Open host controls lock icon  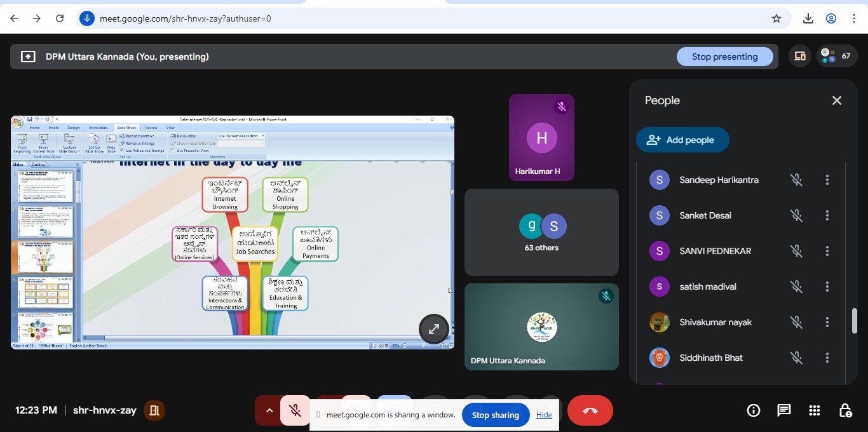point(845,410)
